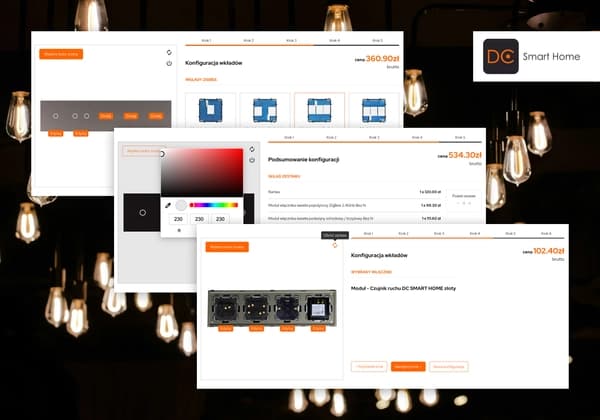This screenshot has width=600, height=420.
Task: Click the power icon in the top configurator
Action: coord(169,64)
